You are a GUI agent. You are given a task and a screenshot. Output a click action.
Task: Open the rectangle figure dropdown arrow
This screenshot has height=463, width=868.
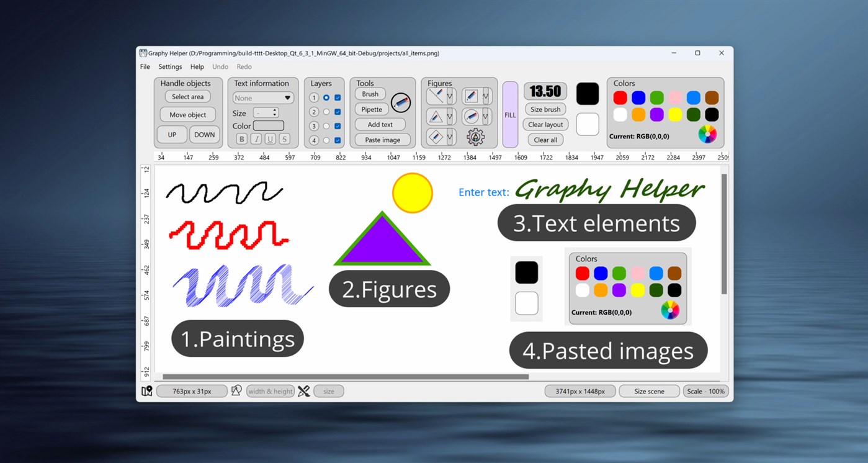pyautogui.click(x=485, y=96)
